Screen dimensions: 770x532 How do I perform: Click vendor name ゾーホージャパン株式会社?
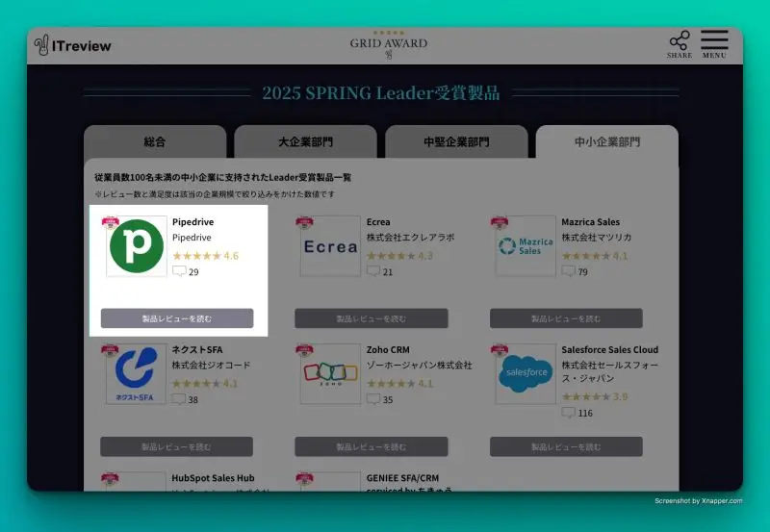420,365
